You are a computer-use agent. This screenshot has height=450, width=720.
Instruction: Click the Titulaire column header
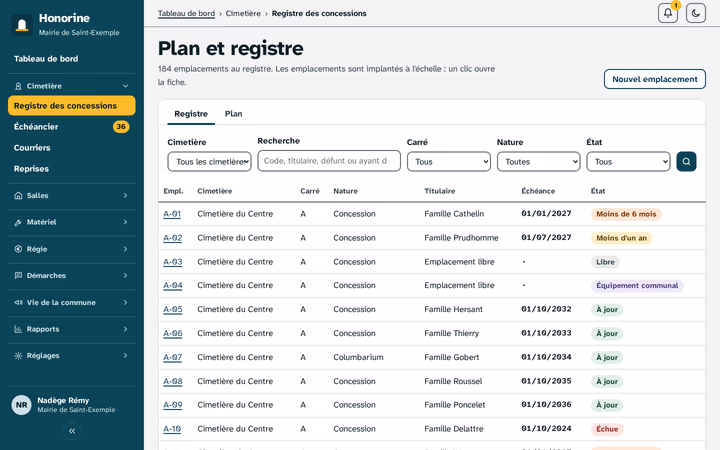click(x=439, y=191)
